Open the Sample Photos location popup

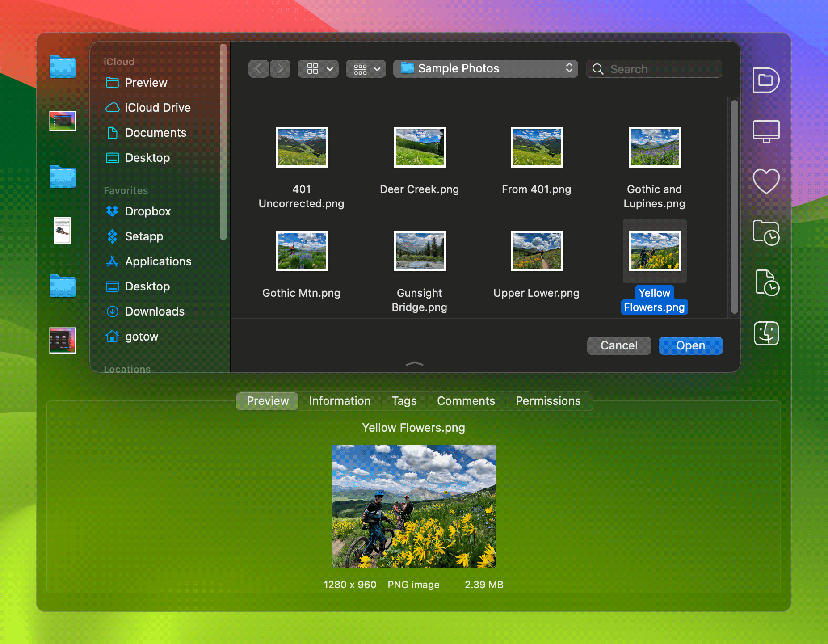(486, 69)
